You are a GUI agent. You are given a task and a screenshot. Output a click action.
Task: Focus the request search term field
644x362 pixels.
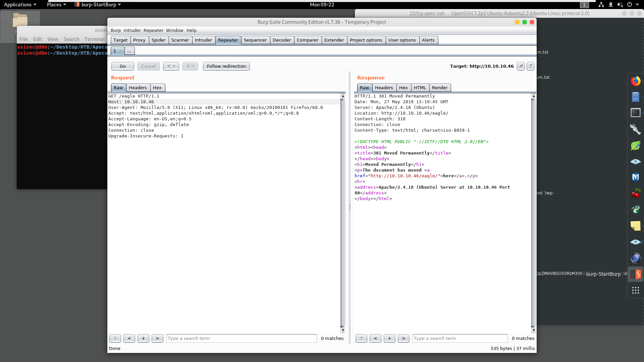(x=241, y=339)
